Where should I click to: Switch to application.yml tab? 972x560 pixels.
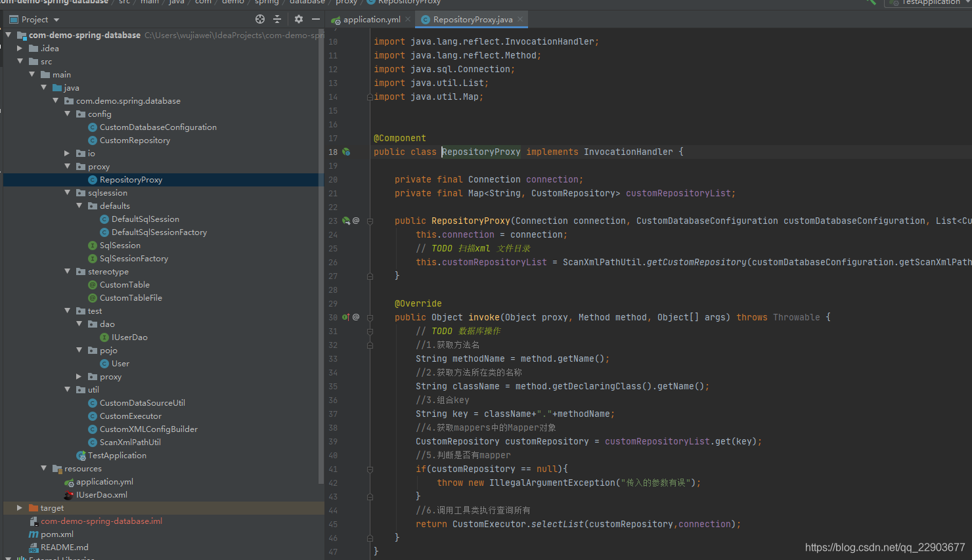tap(372, 20)
